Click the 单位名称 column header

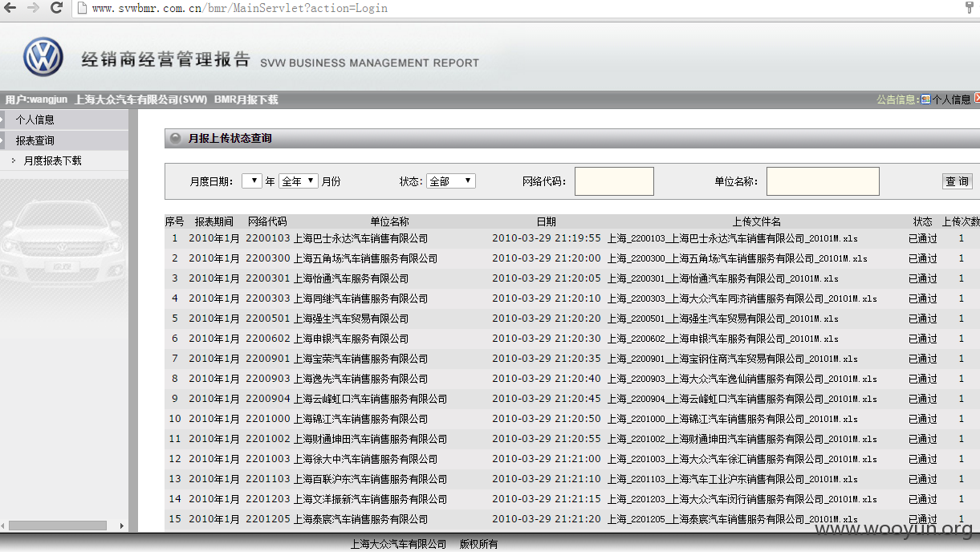pyautogui.click(x=389, y=221)
